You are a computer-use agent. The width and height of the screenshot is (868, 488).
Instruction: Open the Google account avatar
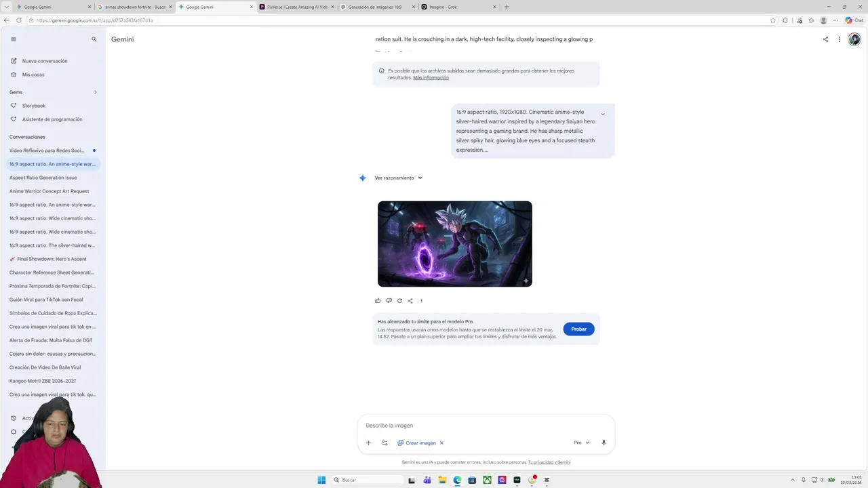tap(854, 39)
